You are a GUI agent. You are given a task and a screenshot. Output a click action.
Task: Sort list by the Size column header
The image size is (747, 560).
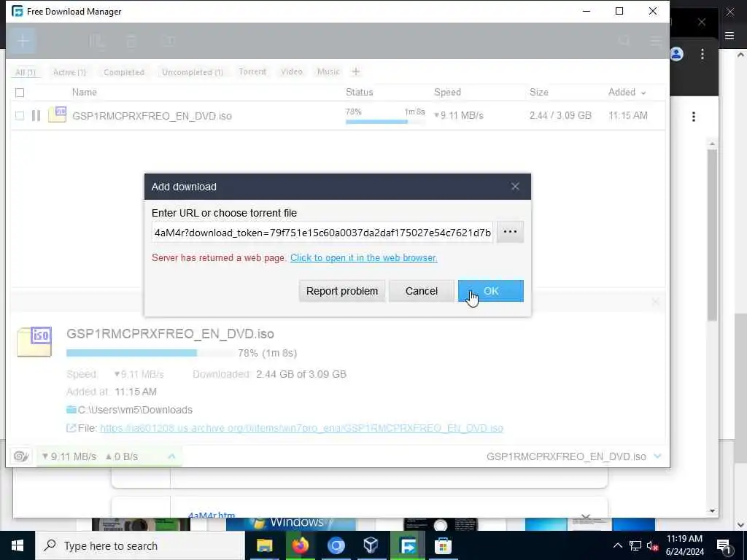(539, 93)
